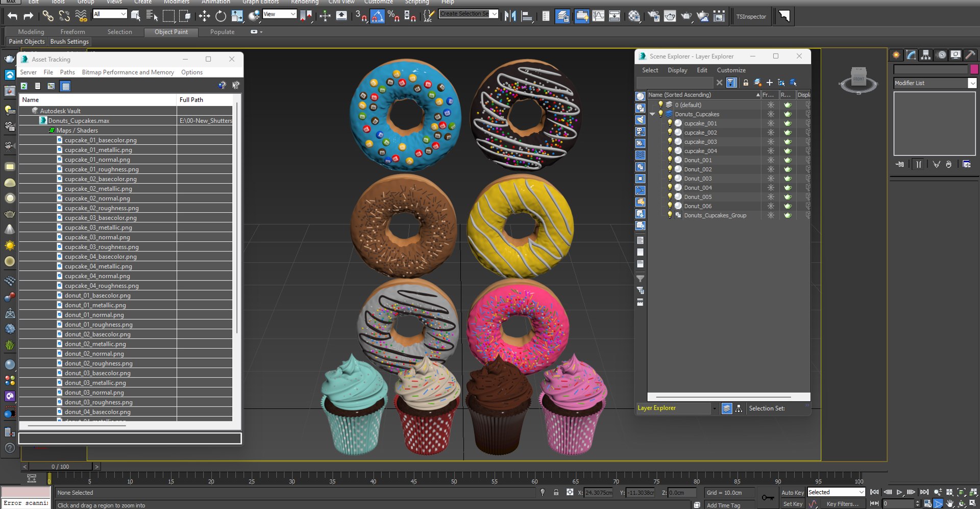Open Options menu in Asset Tracking
The height and width of the screenshot is (509, 980).
(192, 72)
